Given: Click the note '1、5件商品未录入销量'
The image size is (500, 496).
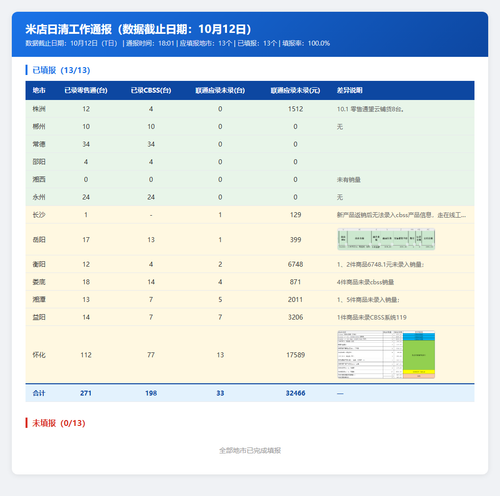Looking at the screenshot, I should pos(368,300).
